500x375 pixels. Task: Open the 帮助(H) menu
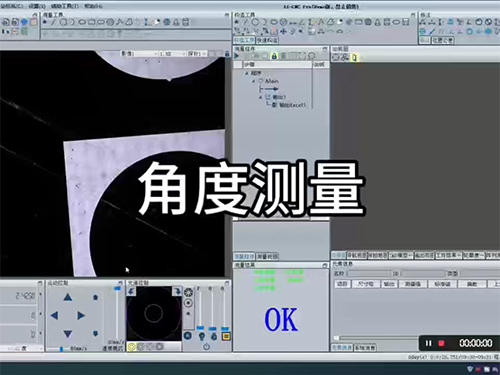click(x=93, y=6)
